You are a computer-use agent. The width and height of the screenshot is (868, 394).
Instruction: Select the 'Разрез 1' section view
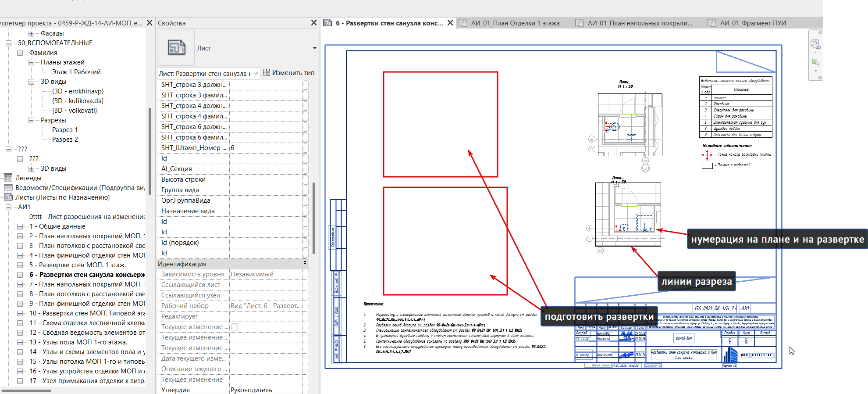tap(65, 130)
